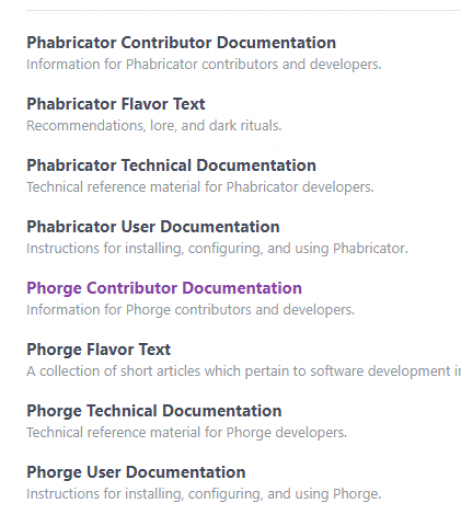Open the Phorge Flavor Text book

99,350
